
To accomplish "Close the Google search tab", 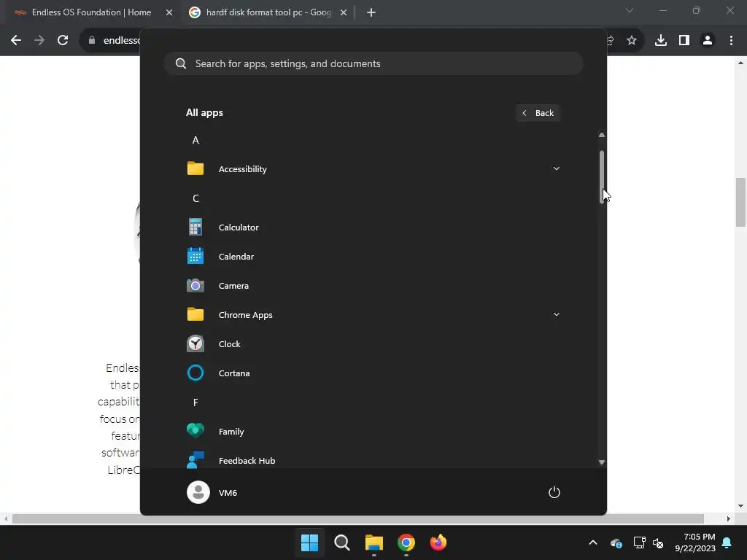I will click(x=344, y=13).
